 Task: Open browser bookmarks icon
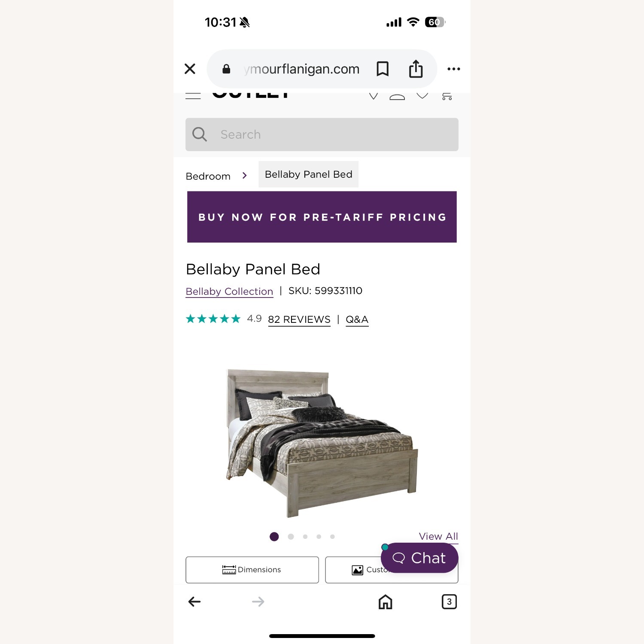tap(382, 69)
